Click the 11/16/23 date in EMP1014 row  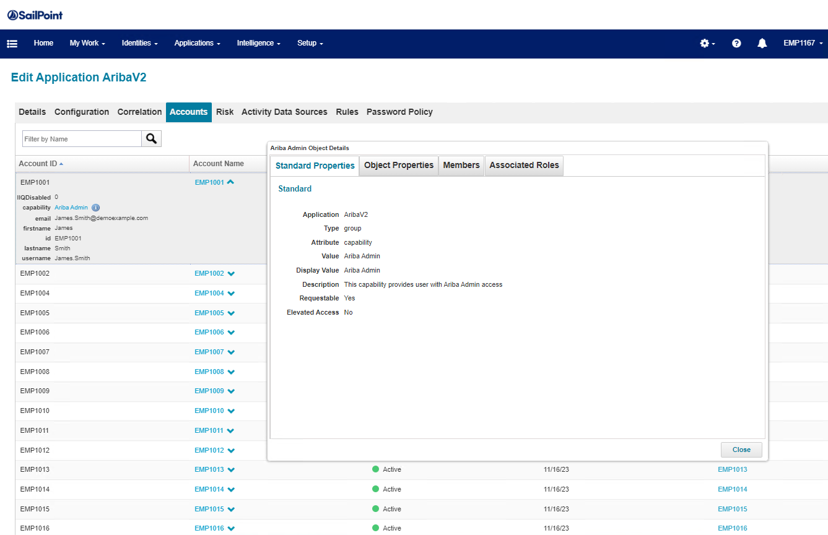(556, 490)
